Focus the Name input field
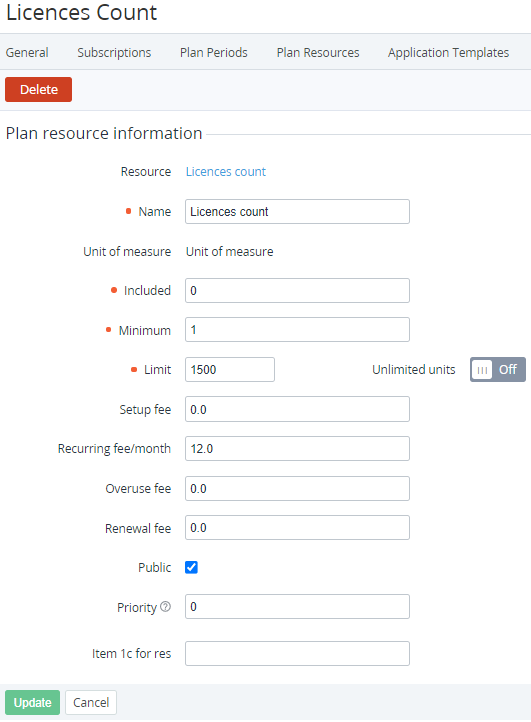This screenshot has width=531, height=722. [297, 212]
